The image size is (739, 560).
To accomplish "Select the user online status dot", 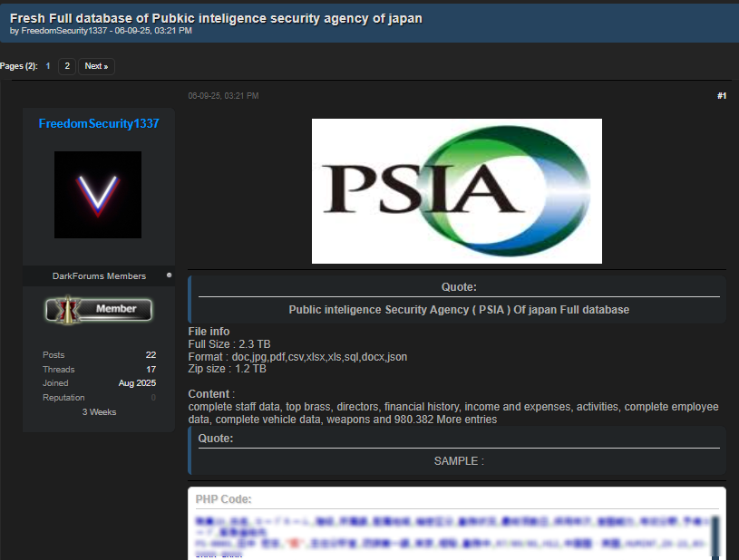I will [x=170, y=275].
